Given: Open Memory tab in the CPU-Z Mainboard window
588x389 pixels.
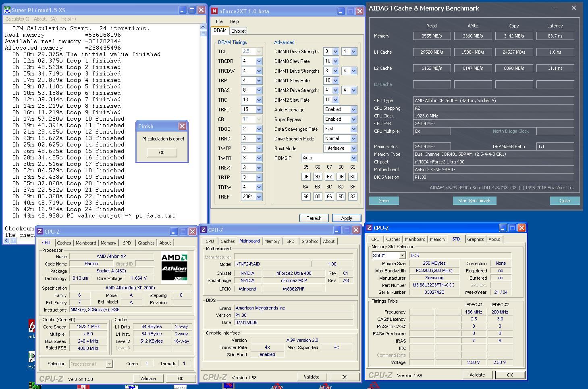Looking at the screenshot, I should 272,241.
